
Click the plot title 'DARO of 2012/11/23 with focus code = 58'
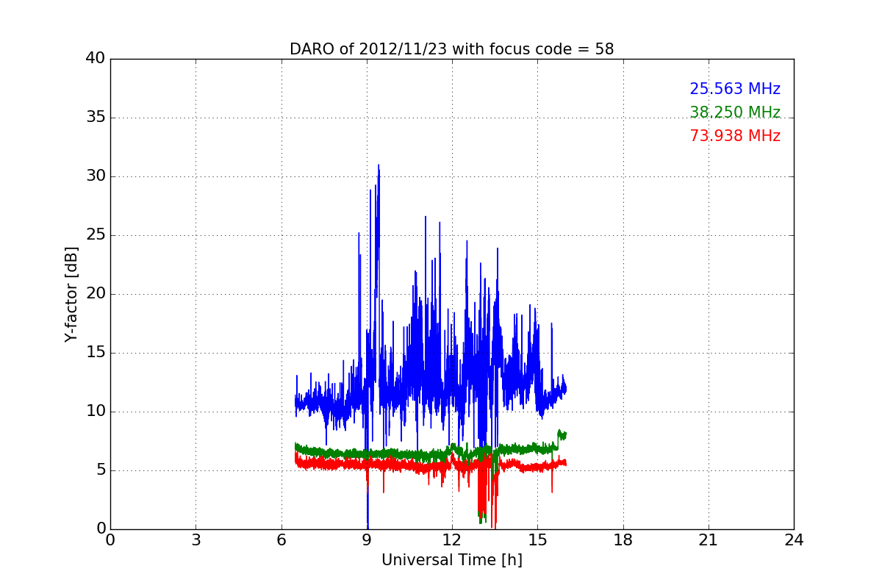coord(451,49)
